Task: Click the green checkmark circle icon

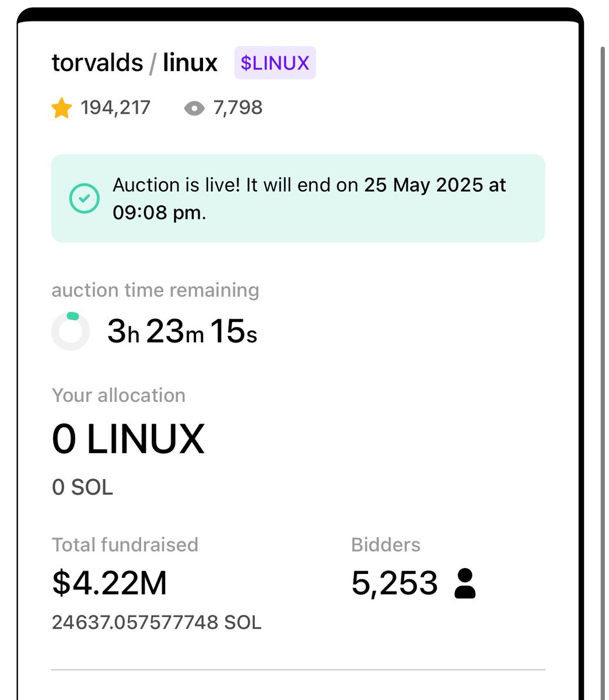Action: (84, 198)
